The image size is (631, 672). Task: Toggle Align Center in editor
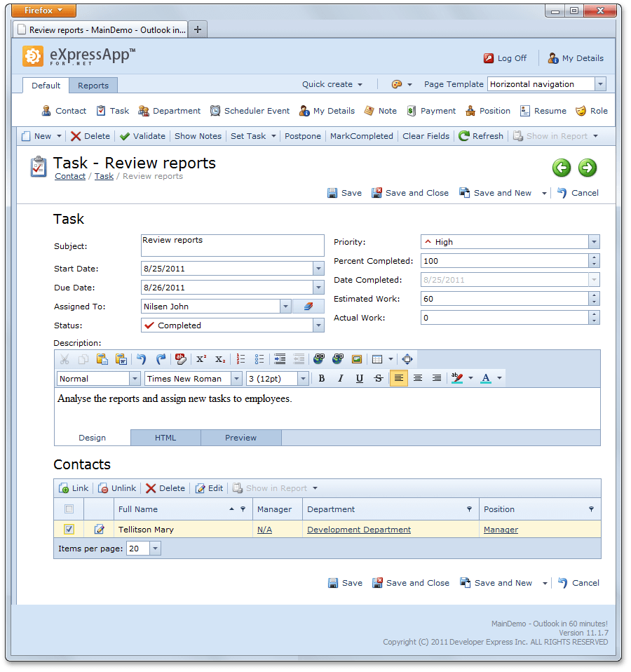click(x=418, y=378)
